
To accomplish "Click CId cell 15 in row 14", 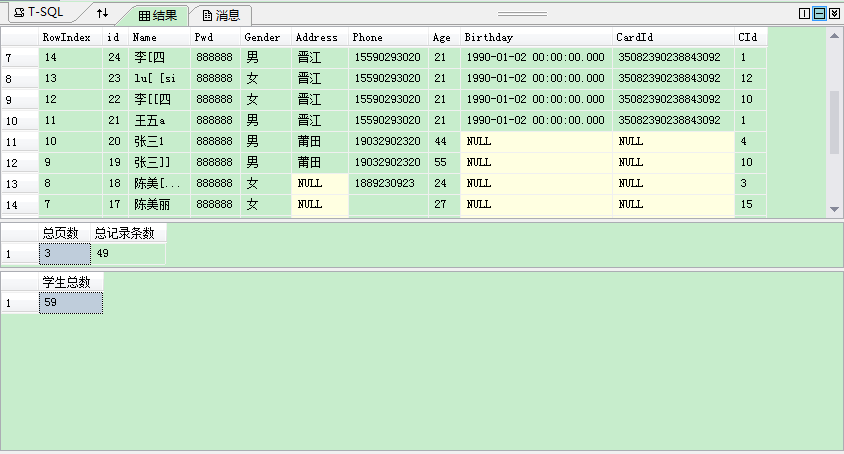I will pyautogui.click(x=751, y=204).
